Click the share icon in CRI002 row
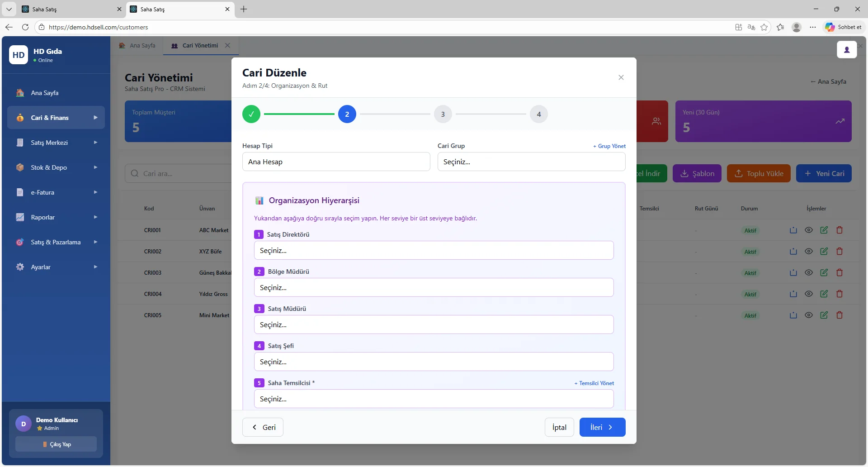 [x=793, y=252]
